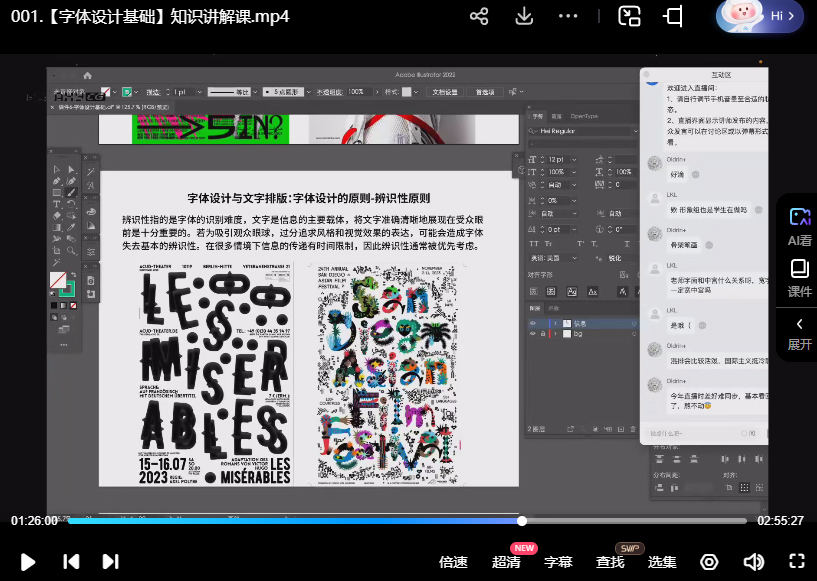The height and width of the screenshot is (581, 817).
Task: Open the 查找 search feature
Action: pos(610,562)
